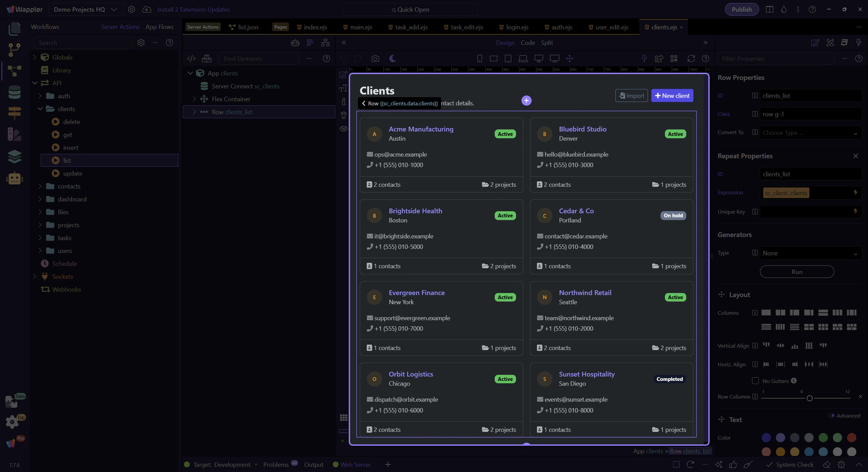Click the Run generator button
Screen dimensions: 868x472
(x=797, y=272)
